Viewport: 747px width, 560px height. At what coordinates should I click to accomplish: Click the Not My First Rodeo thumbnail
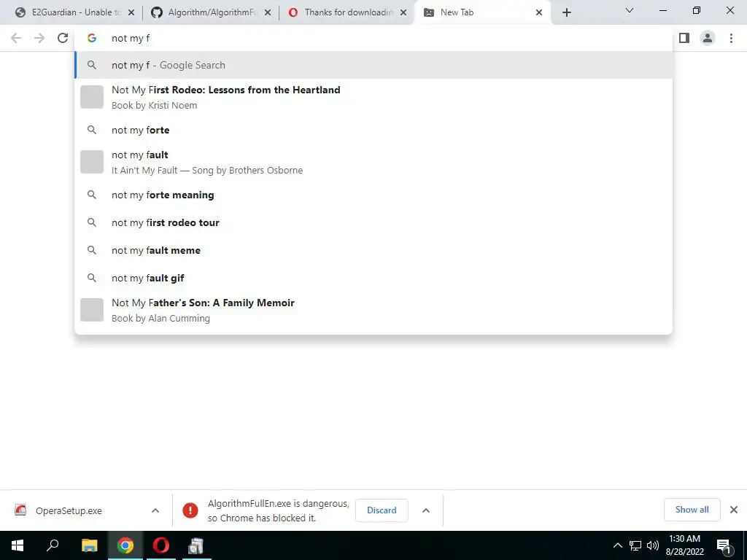92,97
